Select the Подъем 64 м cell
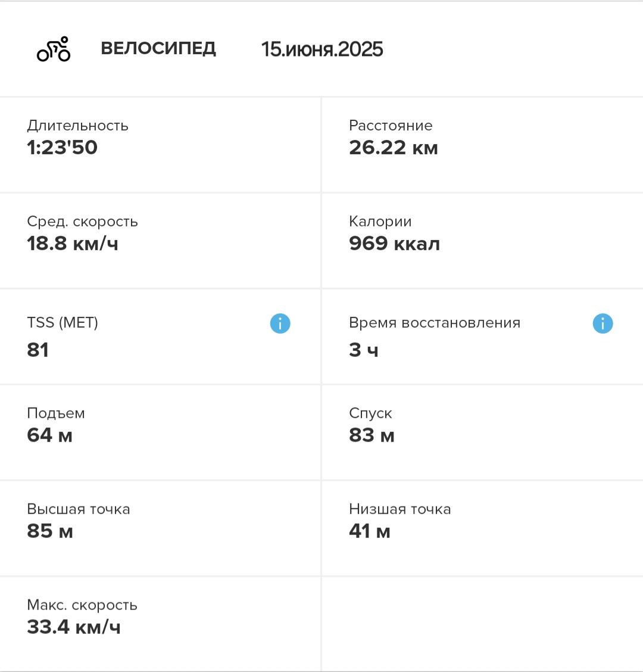Screen dimensions: 643x672 coord(160,433)
